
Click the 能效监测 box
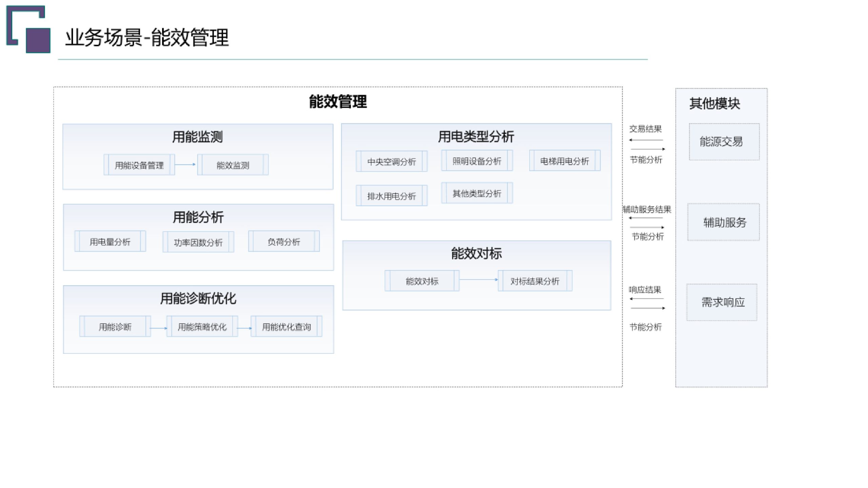(x=232, y=165)
